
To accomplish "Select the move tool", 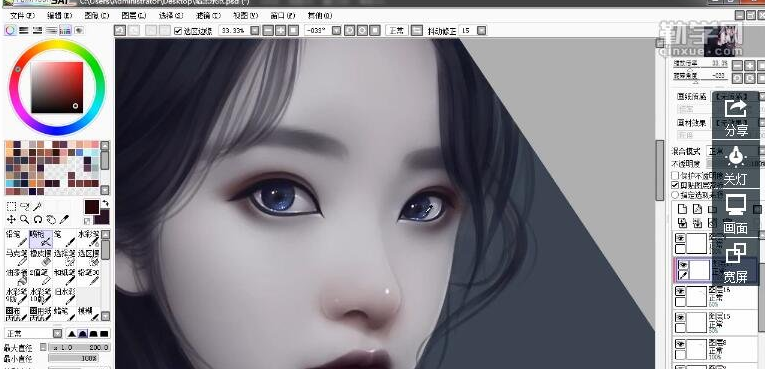I will 11,219.
